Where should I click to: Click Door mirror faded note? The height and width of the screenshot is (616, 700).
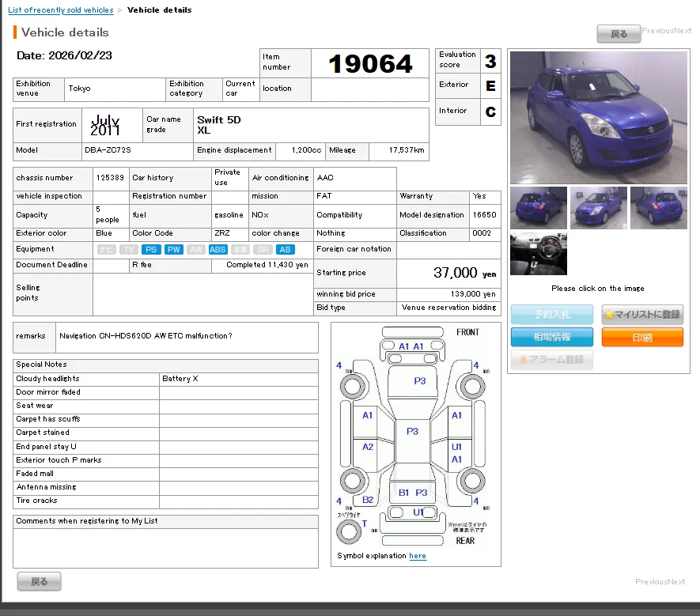click(48, 392)
